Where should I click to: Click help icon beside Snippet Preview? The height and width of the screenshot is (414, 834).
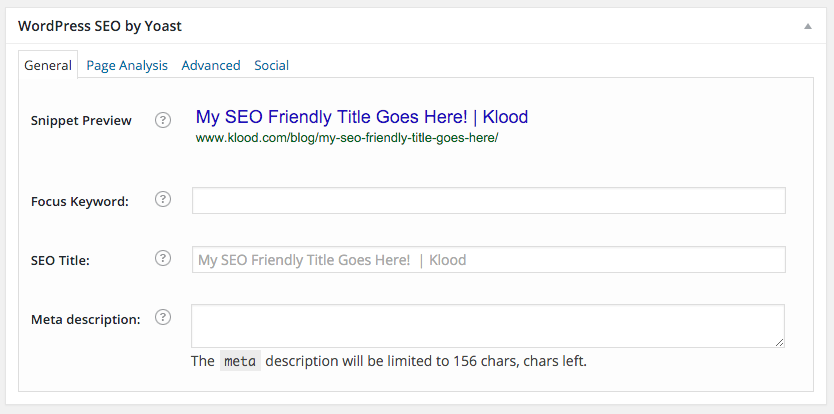(x=163, y=120)
